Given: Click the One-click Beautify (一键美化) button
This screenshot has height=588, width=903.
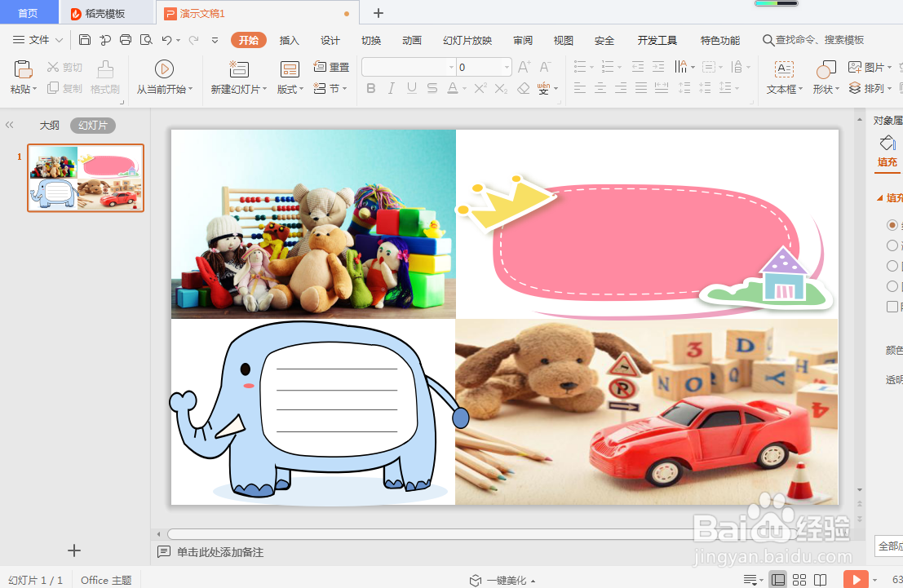Looking at the screenshot, I should pos(502,580).
